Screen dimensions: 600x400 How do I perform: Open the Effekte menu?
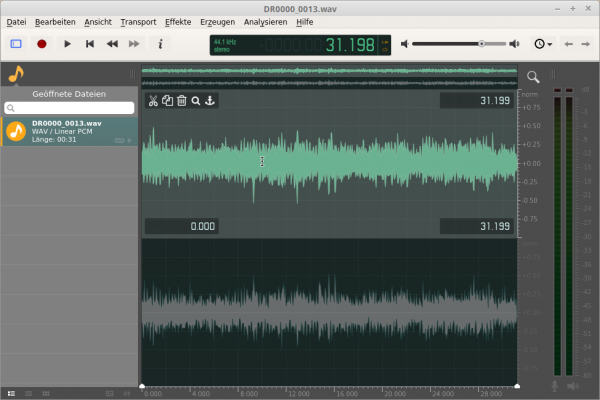click(x=178, y=22)
